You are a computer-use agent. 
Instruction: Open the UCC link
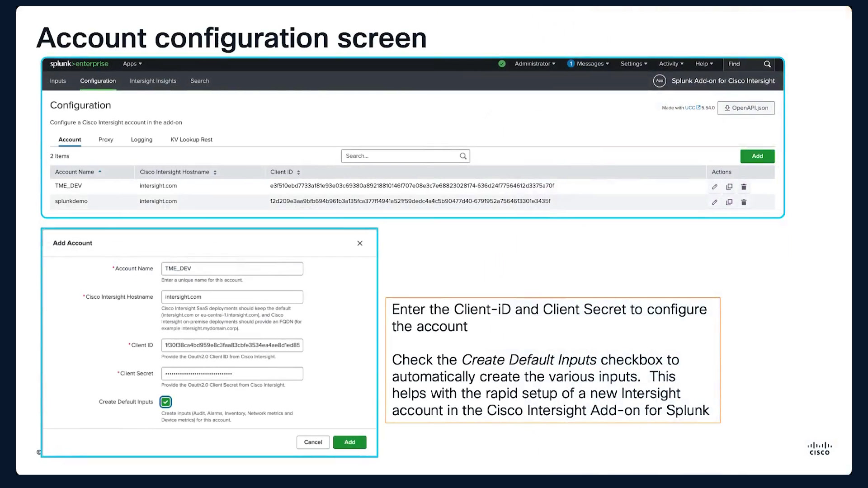692,108
